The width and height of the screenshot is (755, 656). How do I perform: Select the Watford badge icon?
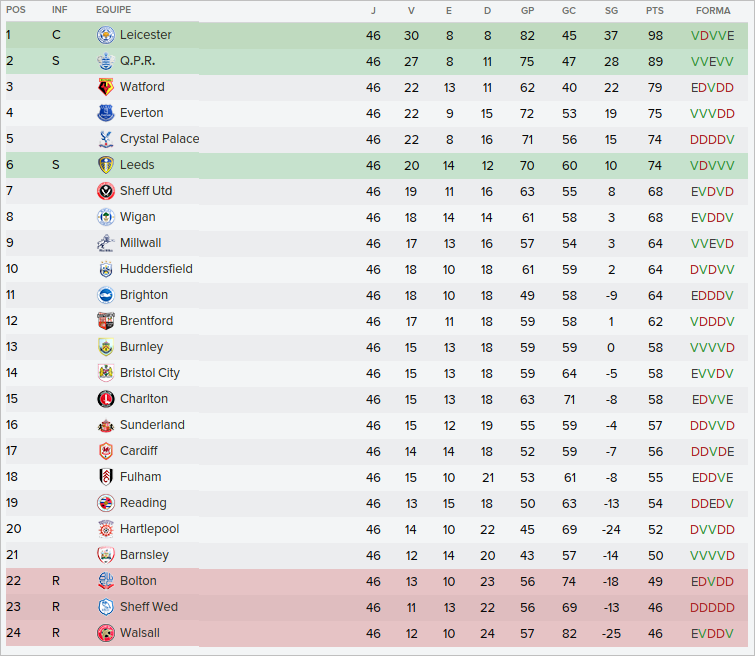pyautogui.click(x=105, y=87)
